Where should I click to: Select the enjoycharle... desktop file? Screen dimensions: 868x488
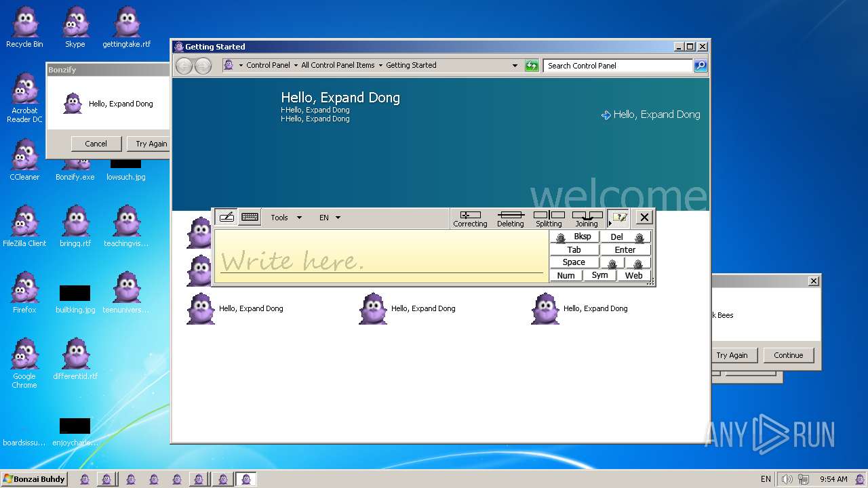coord(75,432)
